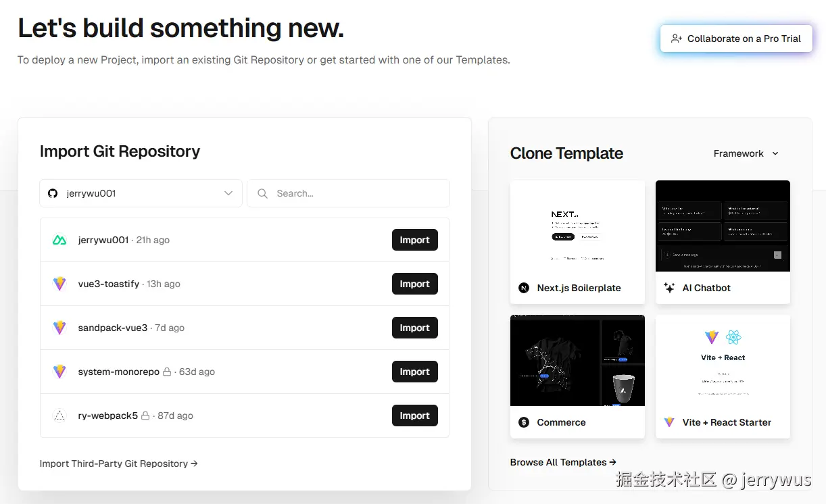Expand the jerrywu001 account dropdown
826x504 pixels.
[141, 193]
